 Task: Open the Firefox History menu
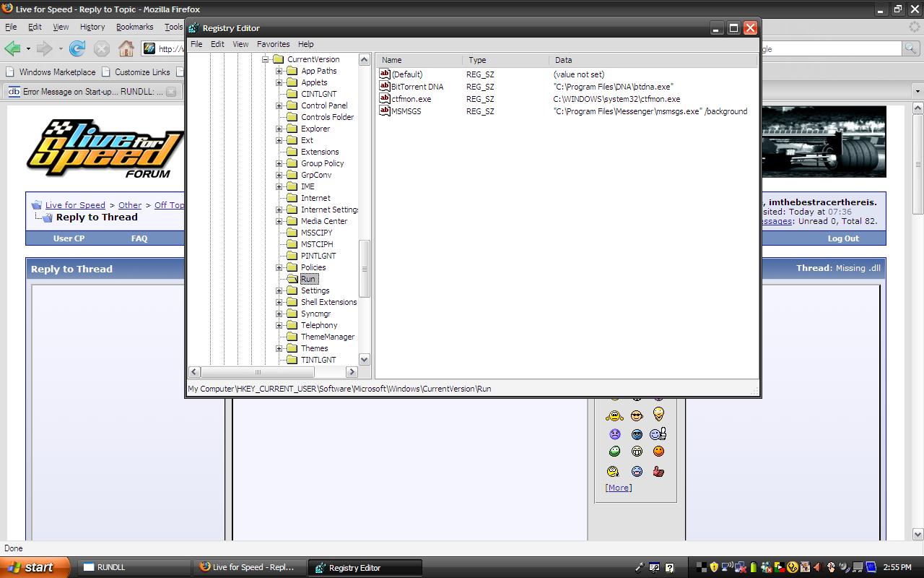pyautogui.click(x=92, y=27)
